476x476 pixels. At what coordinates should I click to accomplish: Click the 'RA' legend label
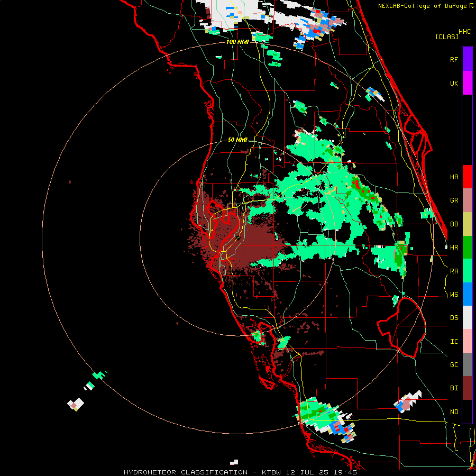tap(454, 271)
